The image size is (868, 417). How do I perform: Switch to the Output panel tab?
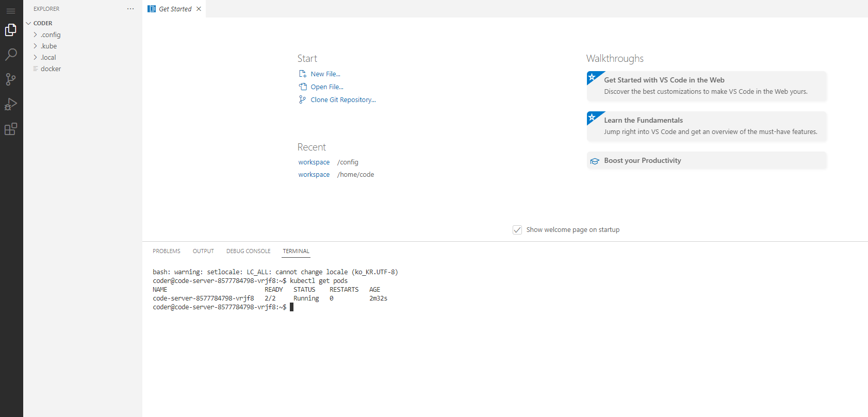click(x=203, y=251)
